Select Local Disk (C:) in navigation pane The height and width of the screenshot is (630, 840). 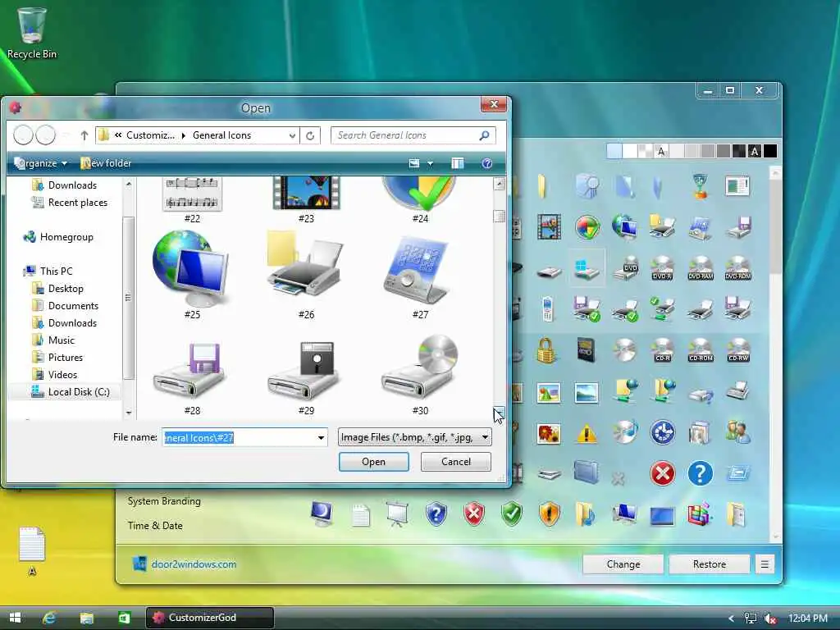71,391
